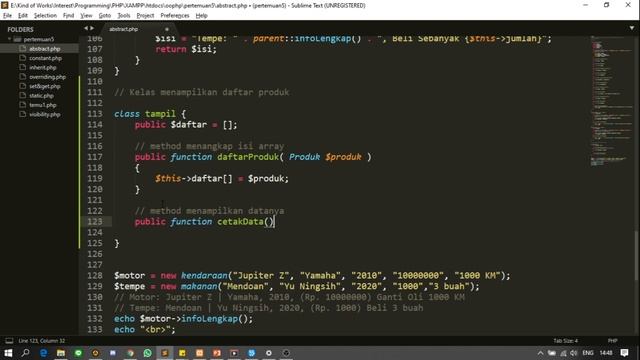Open the notification action center
The width and height of the screenshot is (640, 360).
(624, 353)
